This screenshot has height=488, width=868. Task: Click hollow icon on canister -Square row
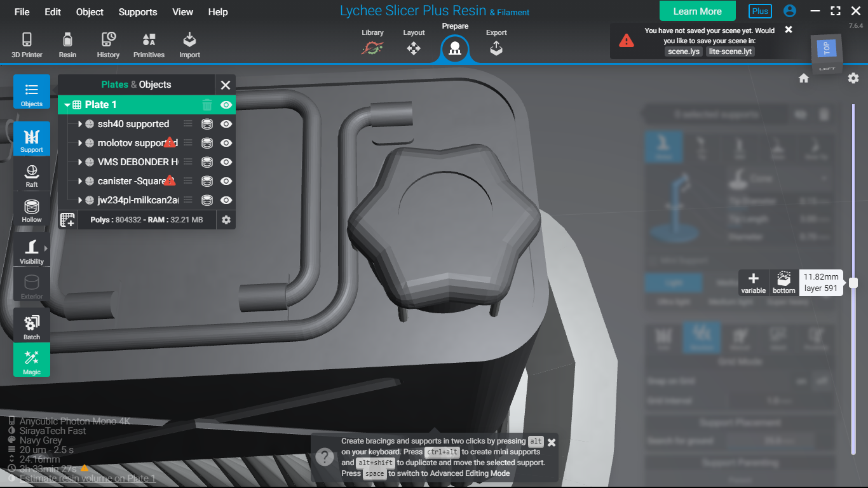[207, 181]
